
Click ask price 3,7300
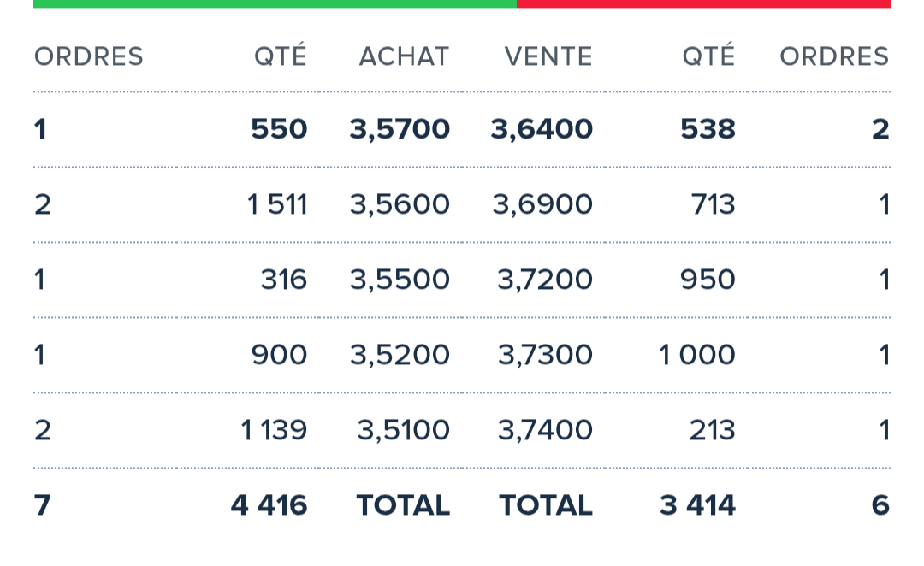tap(545, 355)
